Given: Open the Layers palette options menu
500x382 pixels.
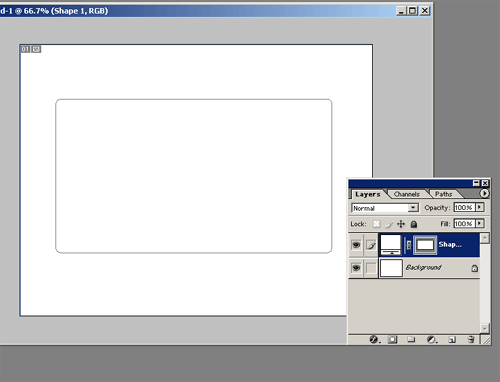Looking at the screenshot, I should click(484, 193).
